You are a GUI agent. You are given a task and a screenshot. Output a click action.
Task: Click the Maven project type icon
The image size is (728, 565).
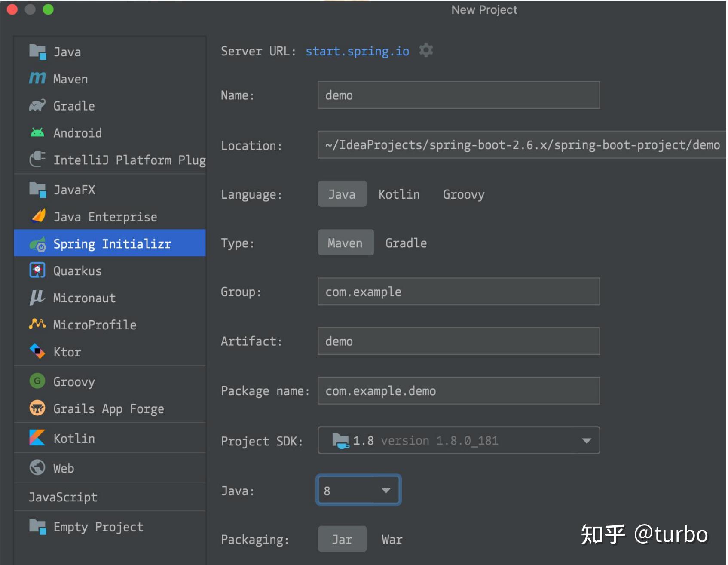coord(37,78)
